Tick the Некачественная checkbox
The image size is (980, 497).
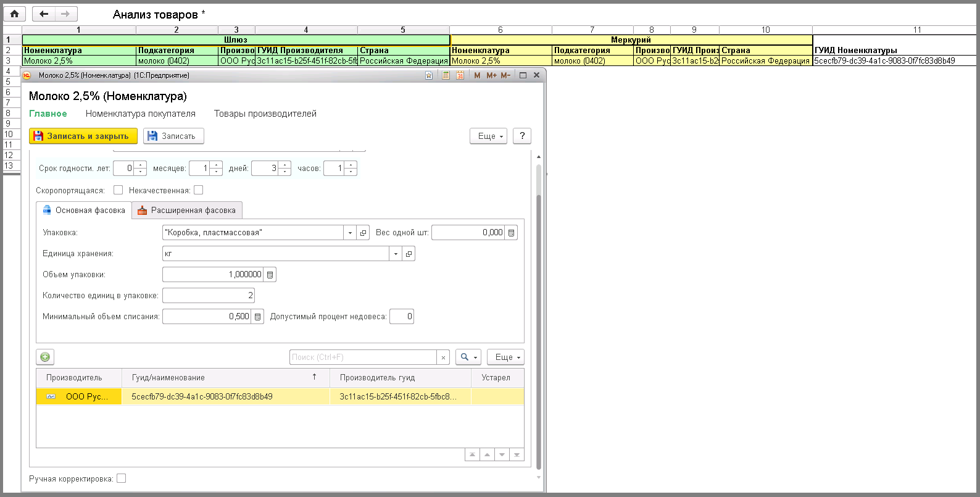(x=198, y=190)
